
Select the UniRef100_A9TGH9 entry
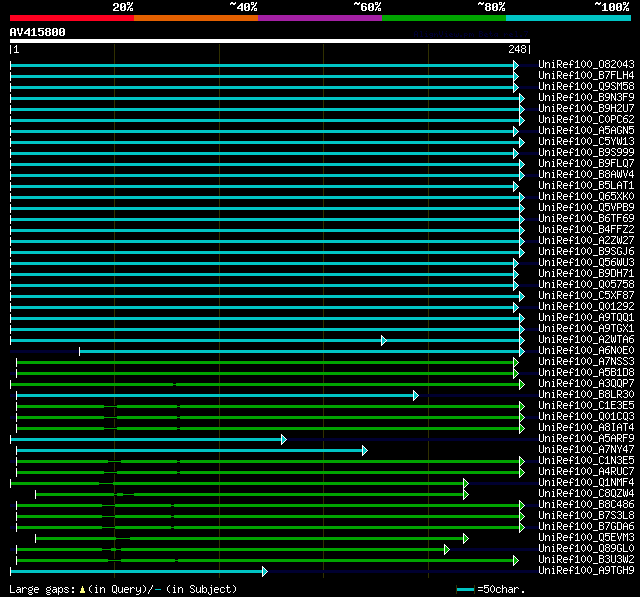[586, 571]
